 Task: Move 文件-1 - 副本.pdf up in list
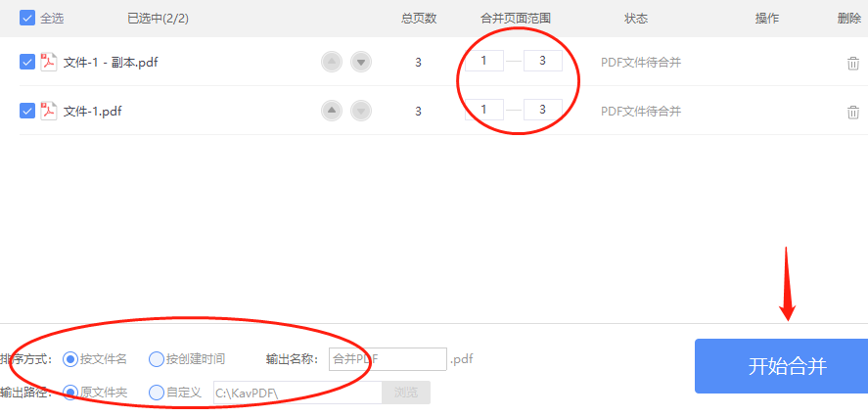(x=332, y=62)
